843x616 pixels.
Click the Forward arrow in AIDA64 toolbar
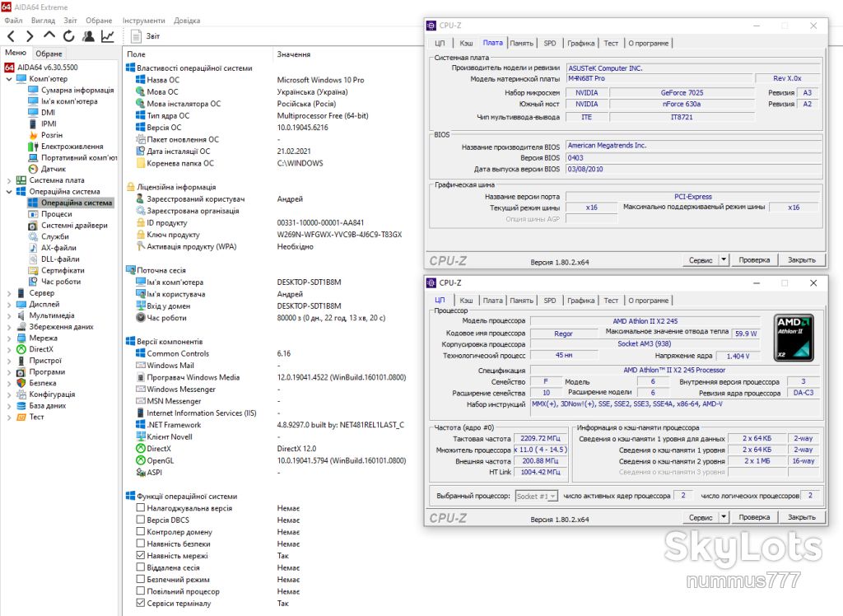click(30, 36)
